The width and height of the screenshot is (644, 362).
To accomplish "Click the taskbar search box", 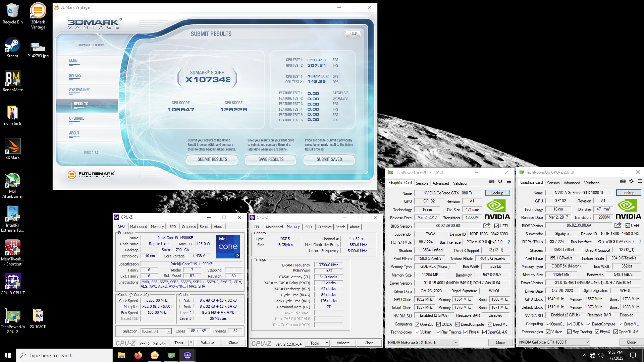I will [64, 355].
